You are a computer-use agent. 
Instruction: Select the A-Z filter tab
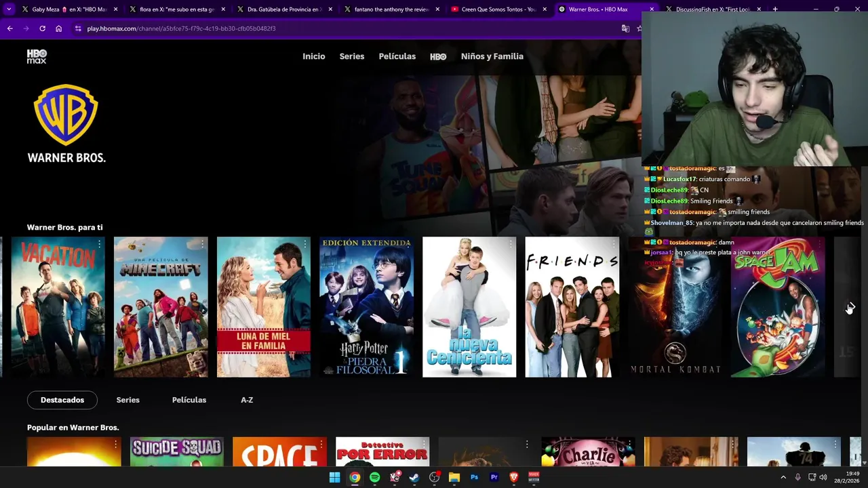click(x=247, y=400)
